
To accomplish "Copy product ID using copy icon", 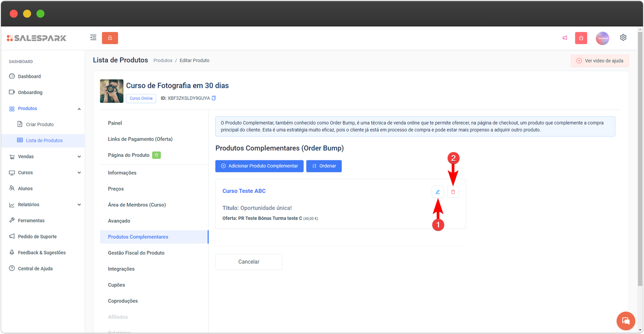I will point(214,98).
